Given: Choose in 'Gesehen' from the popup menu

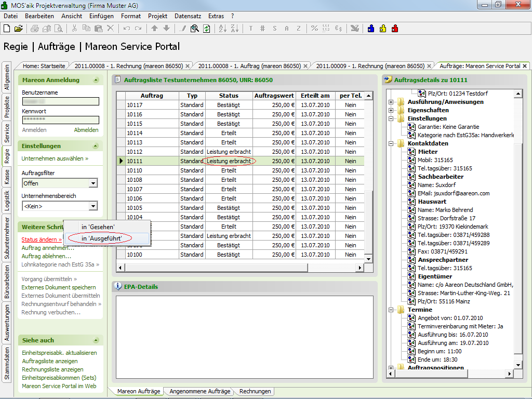Looking at the screenshot, I should tap(107, 227).
